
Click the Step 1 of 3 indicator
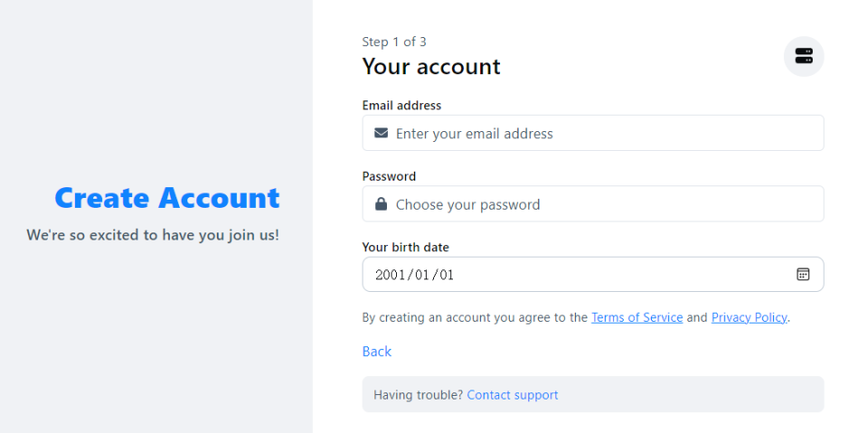[x=394, y=42]
